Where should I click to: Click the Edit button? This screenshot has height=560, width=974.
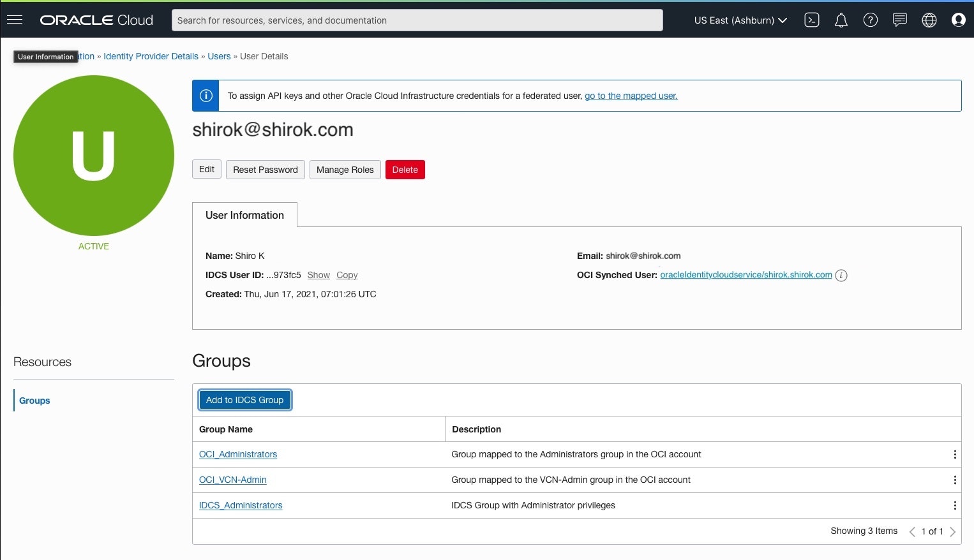point(207,169)
